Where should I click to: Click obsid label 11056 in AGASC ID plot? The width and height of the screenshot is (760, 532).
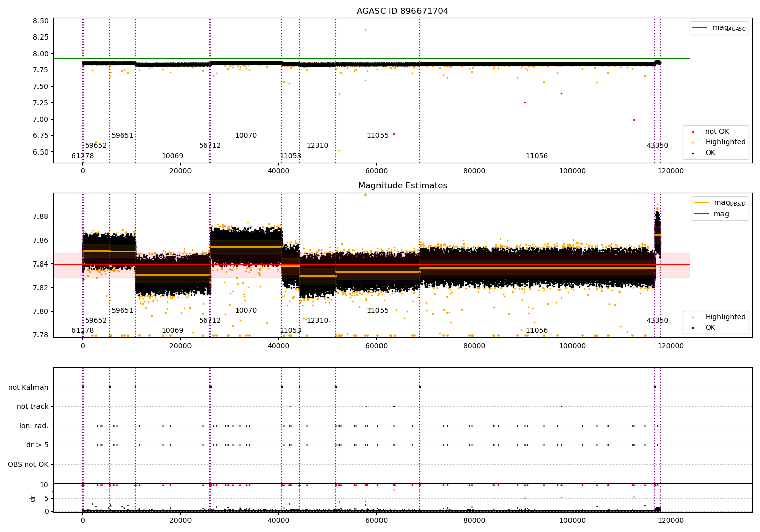(x=537, y=156)
